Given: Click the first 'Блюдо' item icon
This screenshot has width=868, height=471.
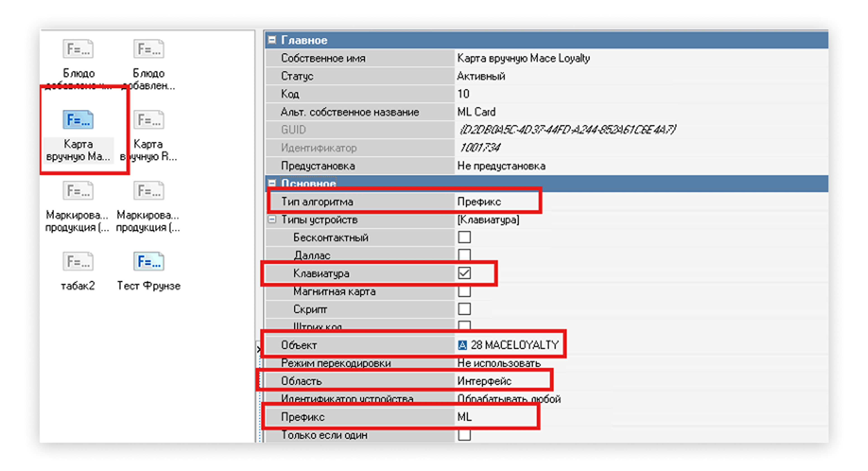Looking at the screenshot, I should coord(78,49).
